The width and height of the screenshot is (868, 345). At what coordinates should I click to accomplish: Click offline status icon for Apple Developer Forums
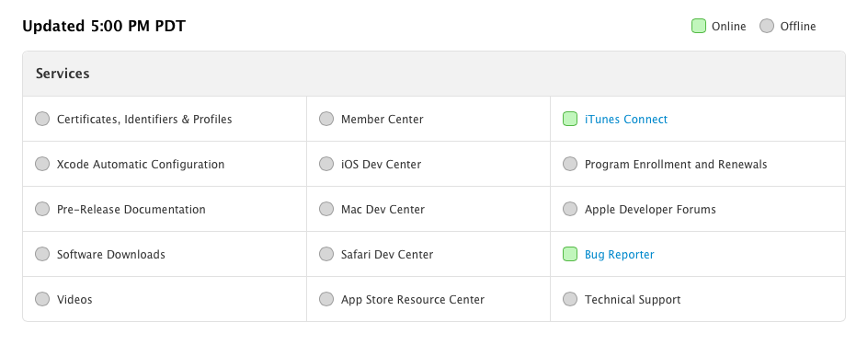(570, 209)
